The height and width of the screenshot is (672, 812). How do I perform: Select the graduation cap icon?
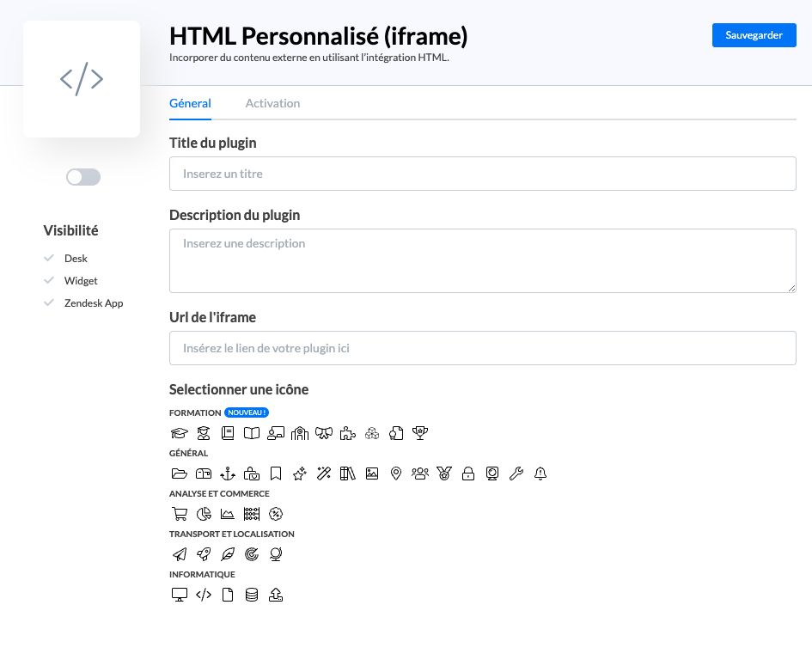pos(180,433)
